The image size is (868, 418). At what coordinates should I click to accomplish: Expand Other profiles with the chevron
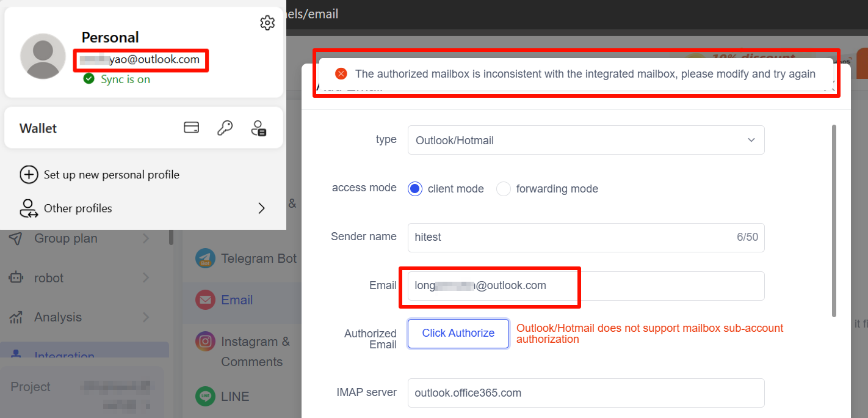(261, 208)
